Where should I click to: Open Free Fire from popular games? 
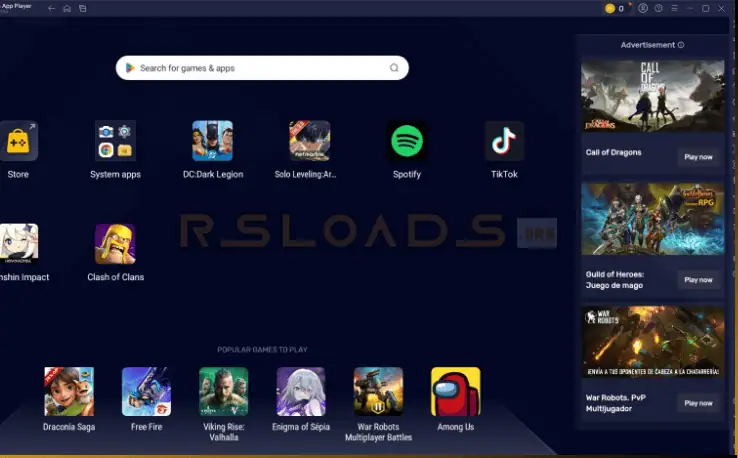146,392
